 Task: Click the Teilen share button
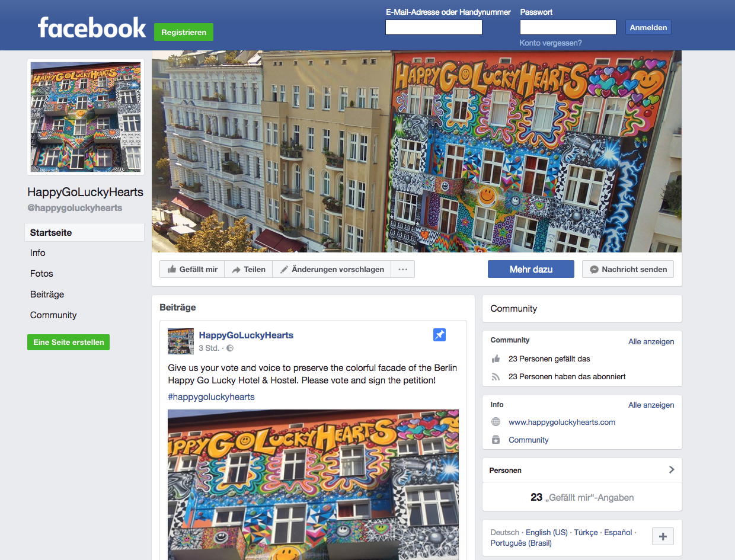pyautogui.click(x=248, y=270)
